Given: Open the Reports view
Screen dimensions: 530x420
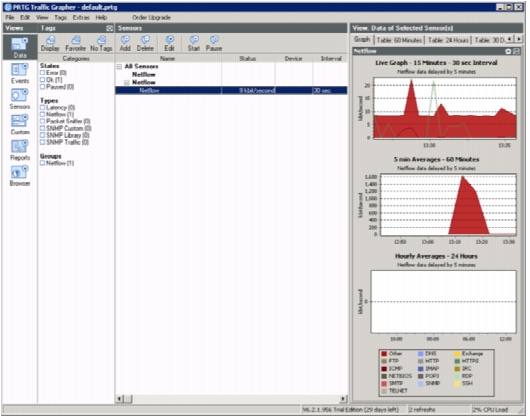Looking at the screenshot, I should 20,150.
